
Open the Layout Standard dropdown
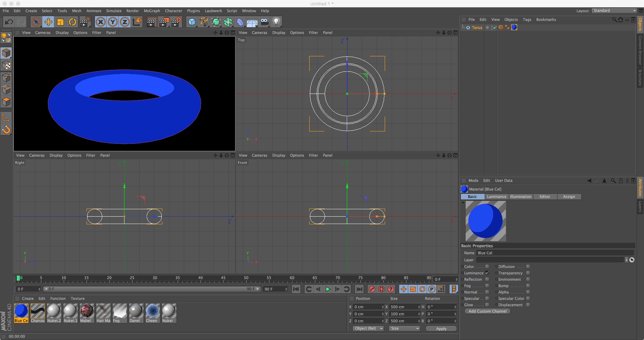(x=614, y=11)
